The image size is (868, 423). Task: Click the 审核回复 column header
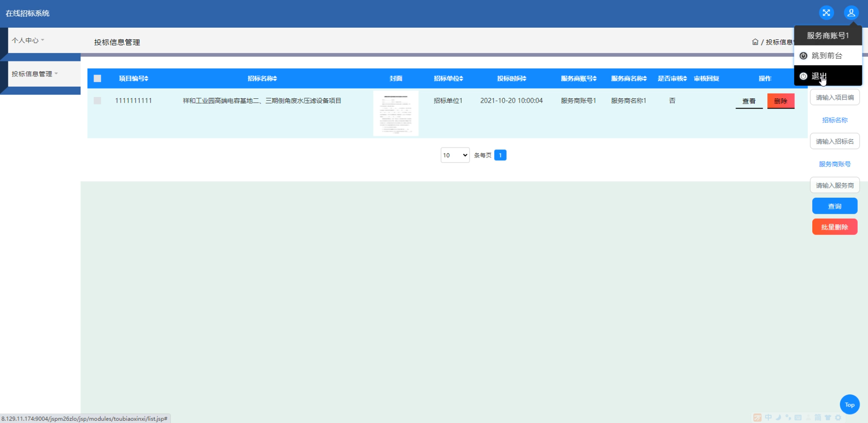706,78
